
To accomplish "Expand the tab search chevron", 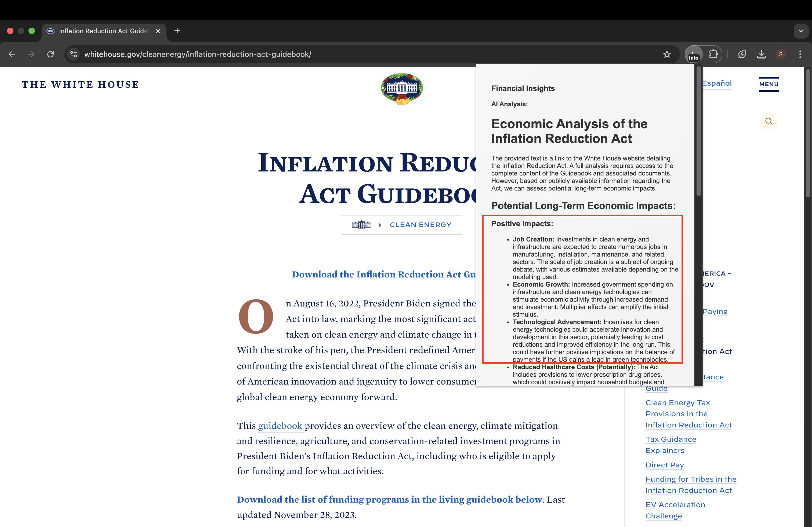I will tap(801, 31).
